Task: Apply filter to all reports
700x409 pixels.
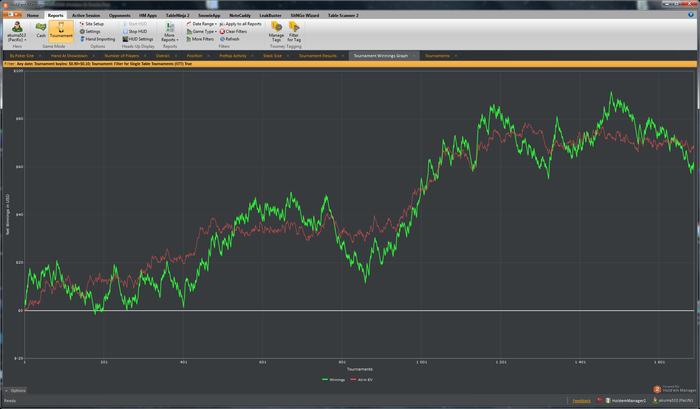Action: pos(240,24)
